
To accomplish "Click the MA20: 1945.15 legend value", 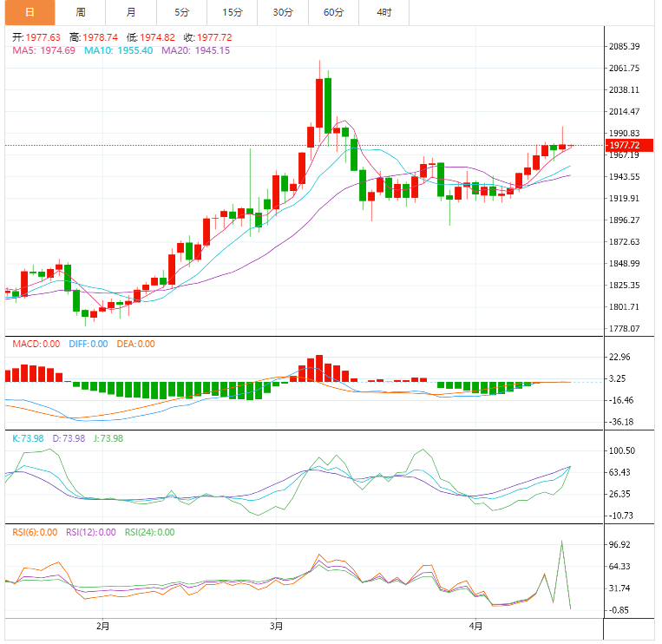I will pos(196,50).
